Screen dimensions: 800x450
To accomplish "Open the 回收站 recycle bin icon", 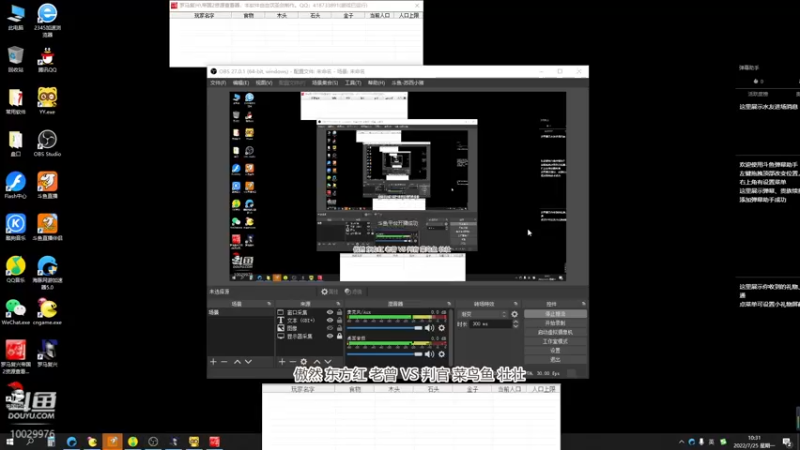I will click(x=16, y=59).
